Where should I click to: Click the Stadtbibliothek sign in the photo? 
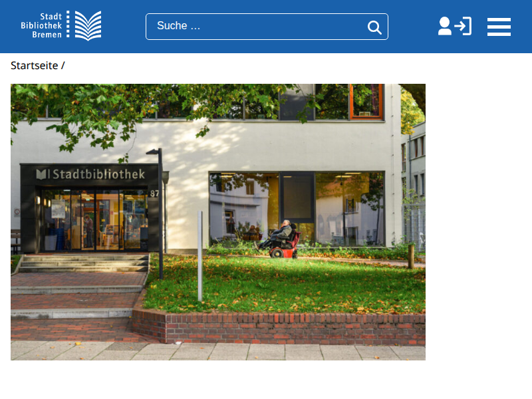coord(91,174)
